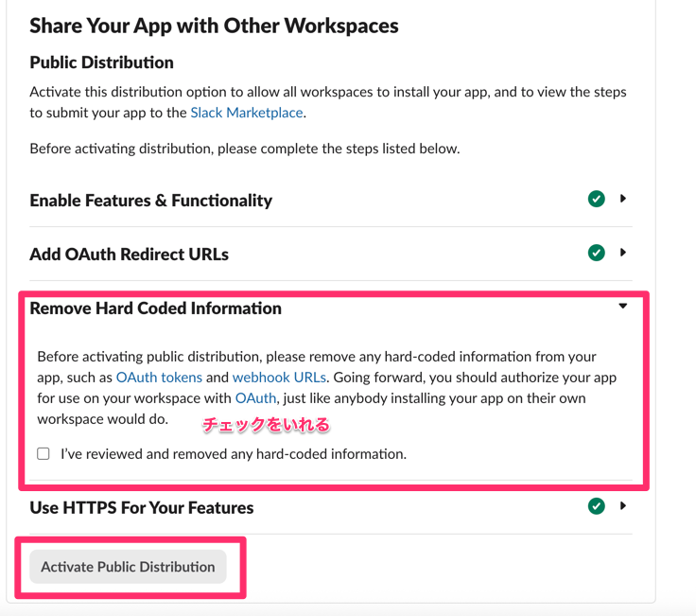Screen dimensions: 696x616
Task: Click green checkmark beside Use HTTPS For Your Features
Action: tap(596, 506)
